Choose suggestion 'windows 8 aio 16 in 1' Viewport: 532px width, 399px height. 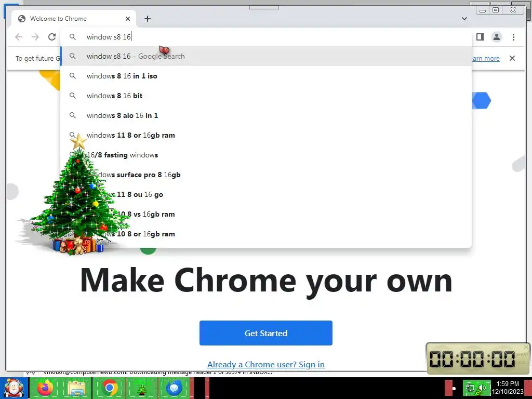(266, 115)
